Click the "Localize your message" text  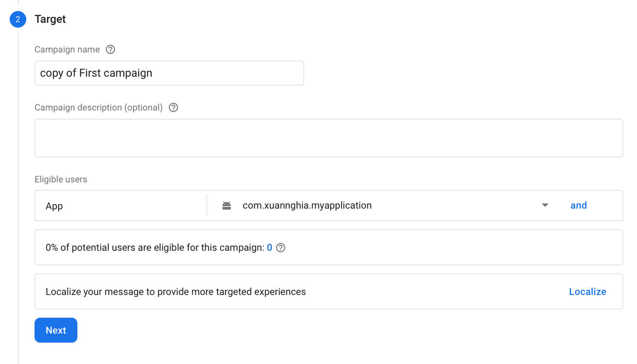tap(176, 292)
